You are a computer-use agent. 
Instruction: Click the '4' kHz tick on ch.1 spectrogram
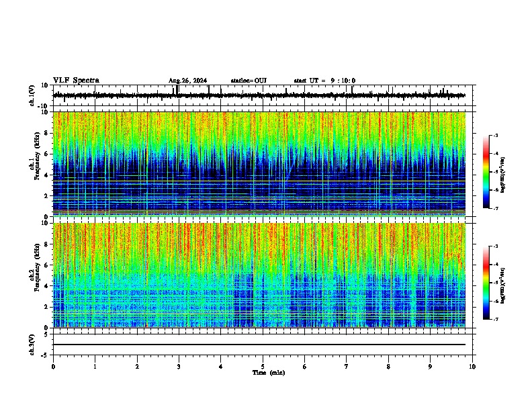pyautogui.click(x=46, y=175)
